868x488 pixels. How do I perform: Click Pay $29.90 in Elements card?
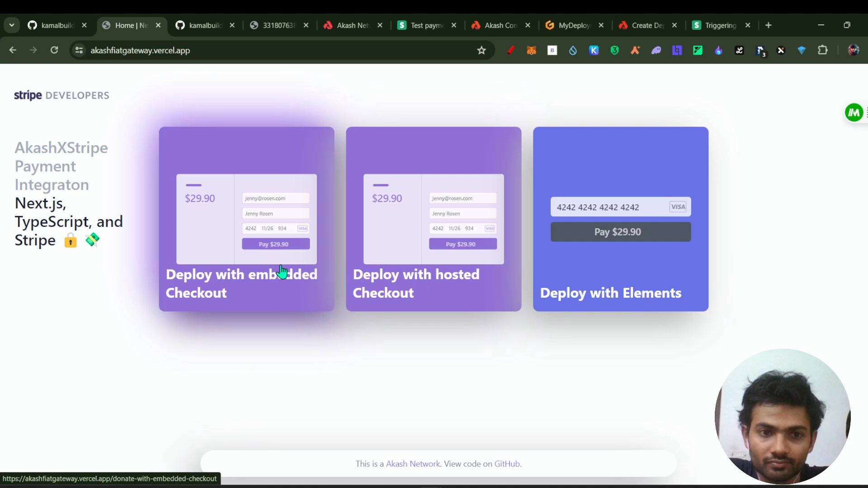point(621,232)
